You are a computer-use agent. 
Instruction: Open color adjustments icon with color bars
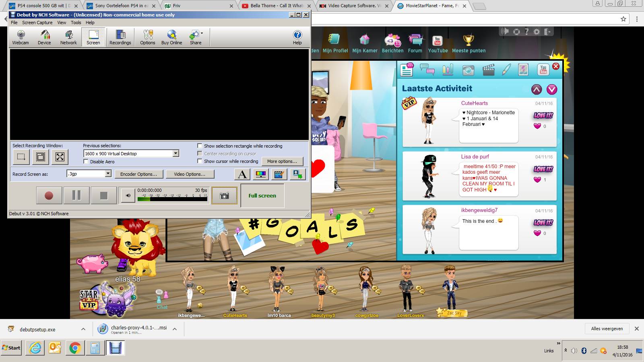pos(261,174)
